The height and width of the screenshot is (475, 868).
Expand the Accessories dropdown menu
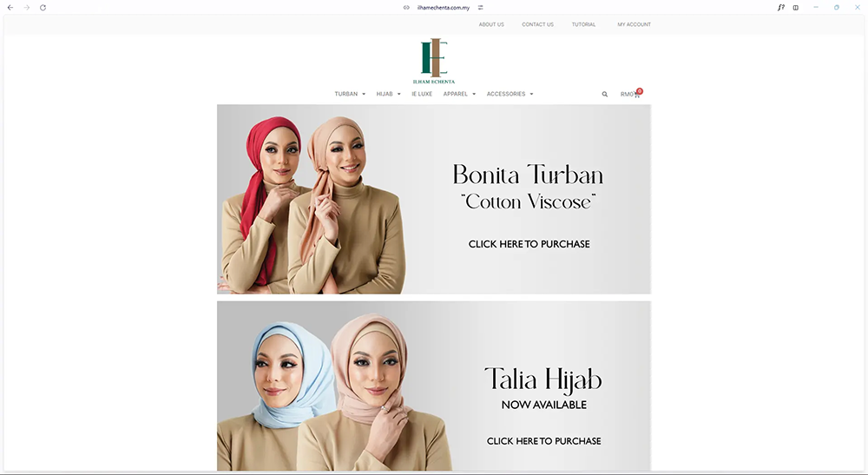pos(510,94)
